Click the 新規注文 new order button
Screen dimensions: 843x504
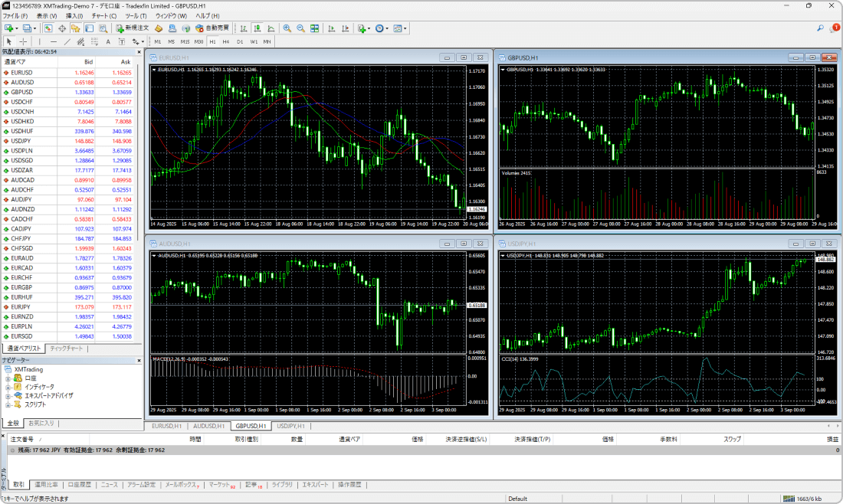click(x=132, y=28)
